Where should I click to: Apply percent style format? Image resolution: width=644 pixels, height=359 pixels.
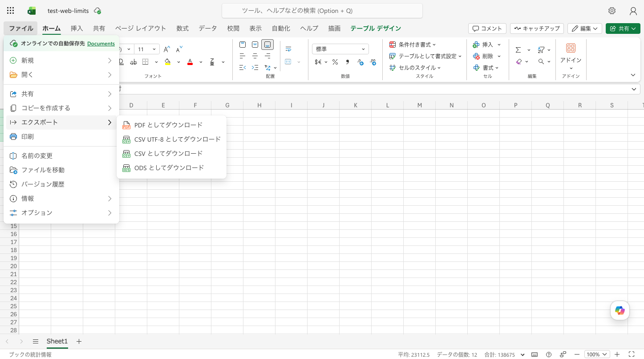click(x=335, y=62)
